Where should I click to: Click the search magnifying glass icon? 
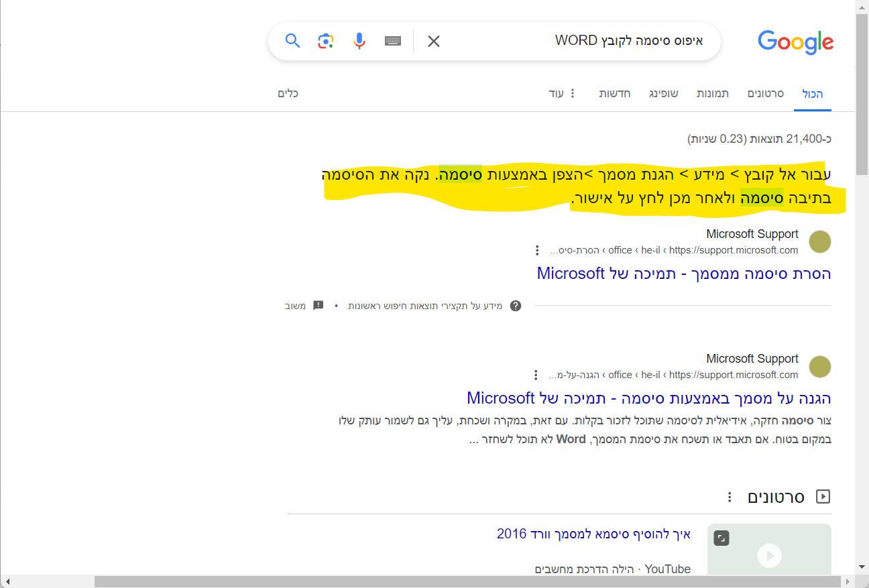click(292, 41)
